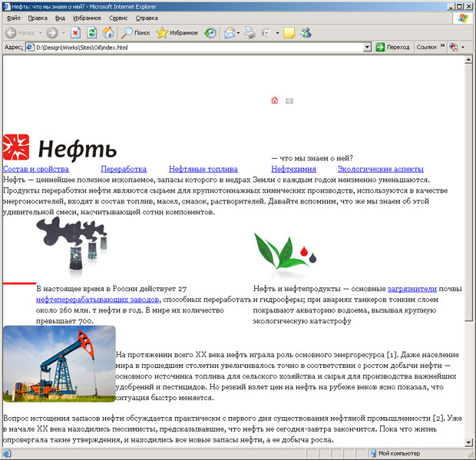
Task: Click the text '— что мы знаем о ней?'
Action: (312, 158)
